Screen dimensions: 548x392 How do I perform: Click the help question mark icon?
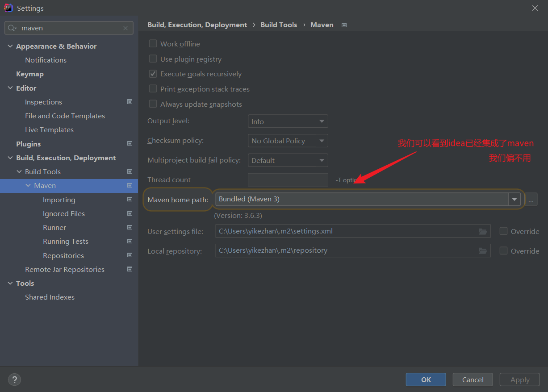15,379
